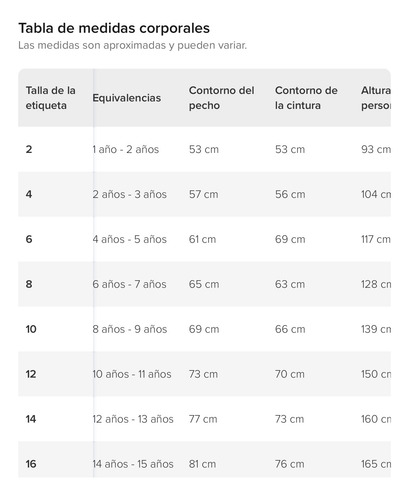This screenshot has height=500, width=409.
Task: Select the 'Contorno del pecho' column header
Action: tap(221, 98)
